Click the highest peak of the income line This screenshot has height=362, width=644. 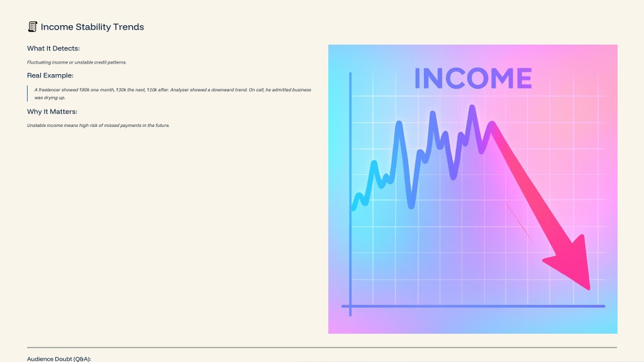[x=472, y=108]
